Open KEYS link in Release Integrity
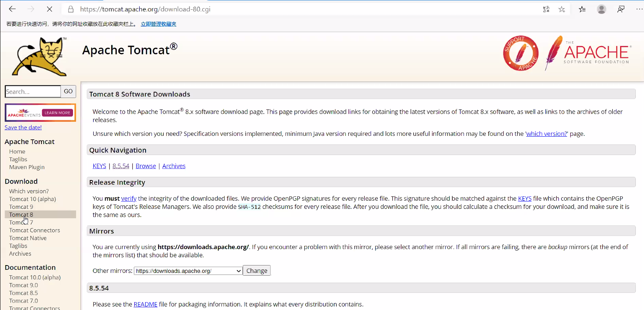 525,198
